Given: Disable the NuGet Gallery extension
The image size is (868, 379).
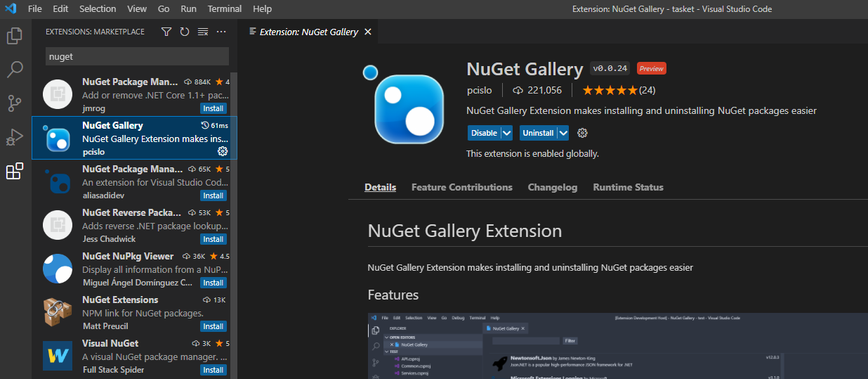Looking at the screenshot, I should [484, 133].
